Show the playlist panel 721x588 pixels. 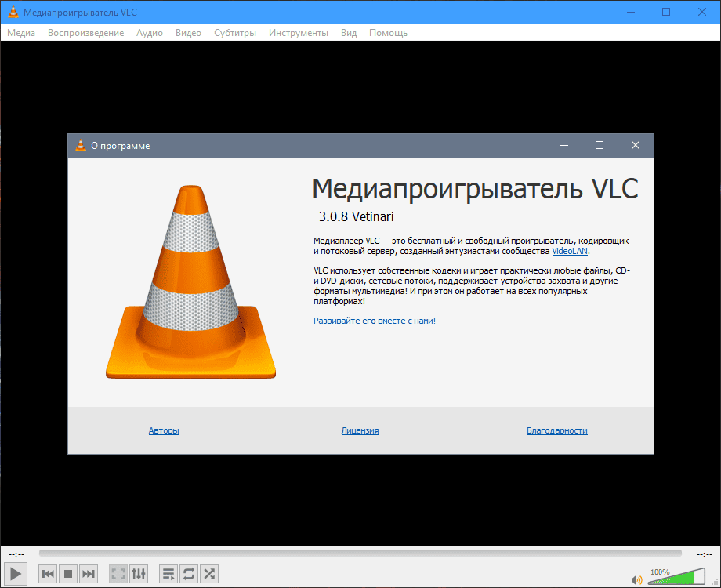tap(168, 574)
